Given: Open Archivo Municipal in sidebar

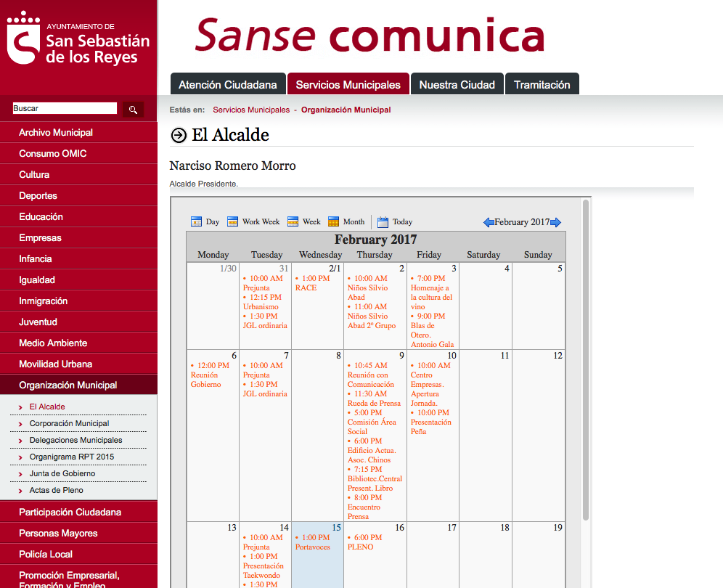Looking at the screenshot, I should 78,132.
